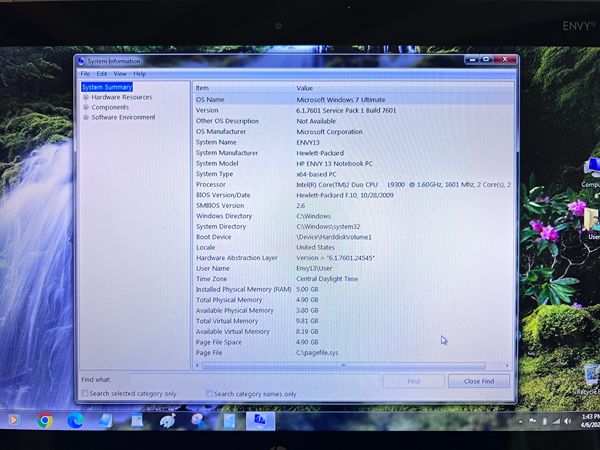Click the 'C:\pagefile.sys' value
This screenshot has height=450, width=600.
click(x=317, y=353)
